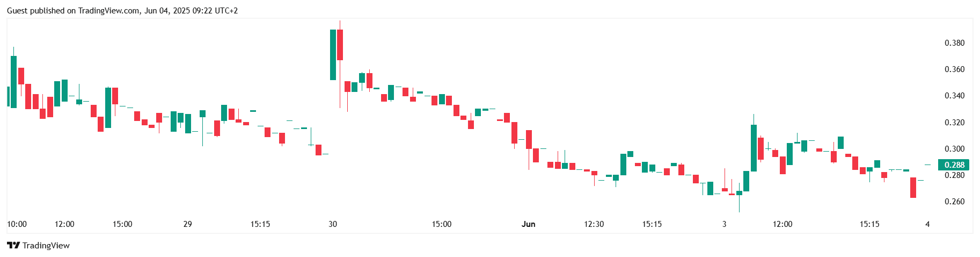The image size is (980, 257).
Task: Click the 4 date marker on time axis
Action: click(927, 224)
